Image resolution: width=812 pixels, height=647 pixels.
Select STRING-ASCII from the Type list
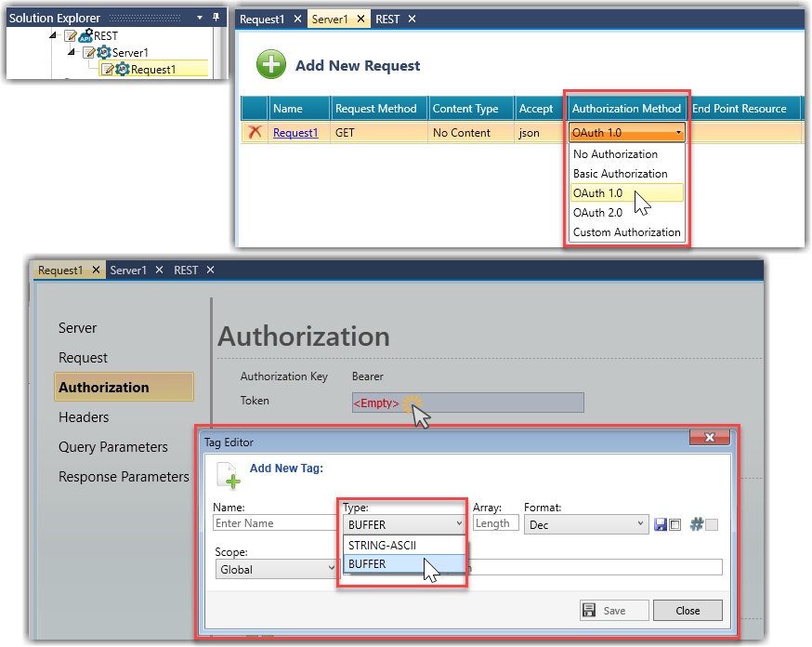(382, 545)
